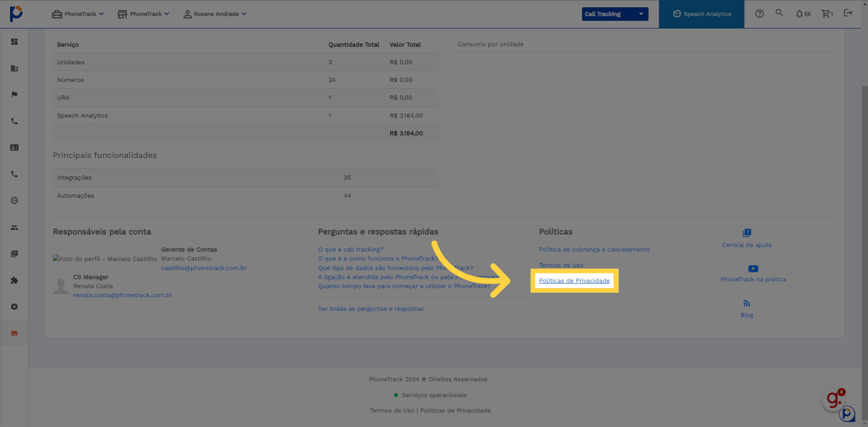Click Serviços operacionais status

tap(430, 395)
